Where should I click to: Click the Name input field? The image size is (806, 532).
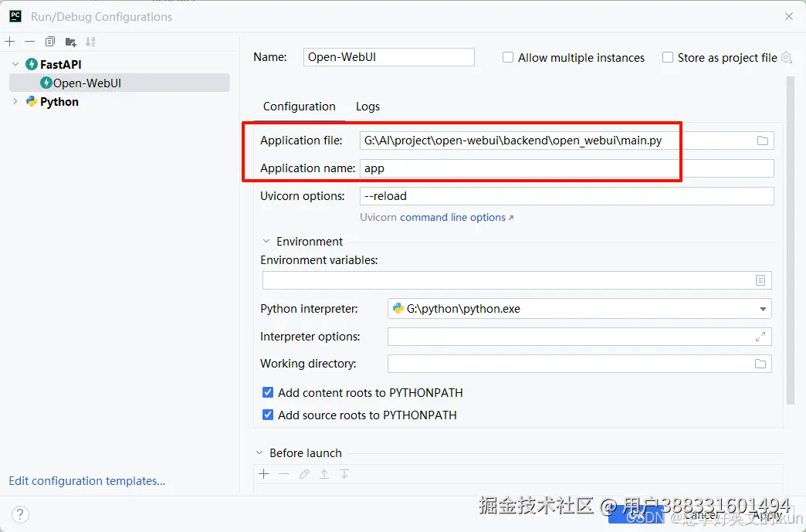388,57
